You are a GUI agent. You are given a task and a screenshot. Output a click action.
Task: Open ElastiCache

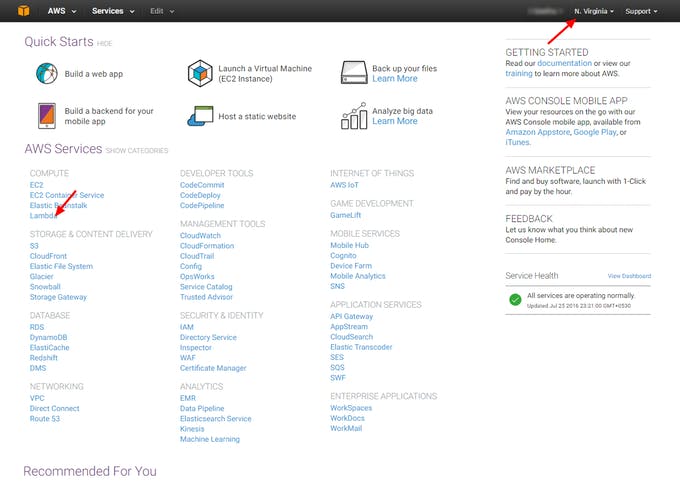[49, 347]
